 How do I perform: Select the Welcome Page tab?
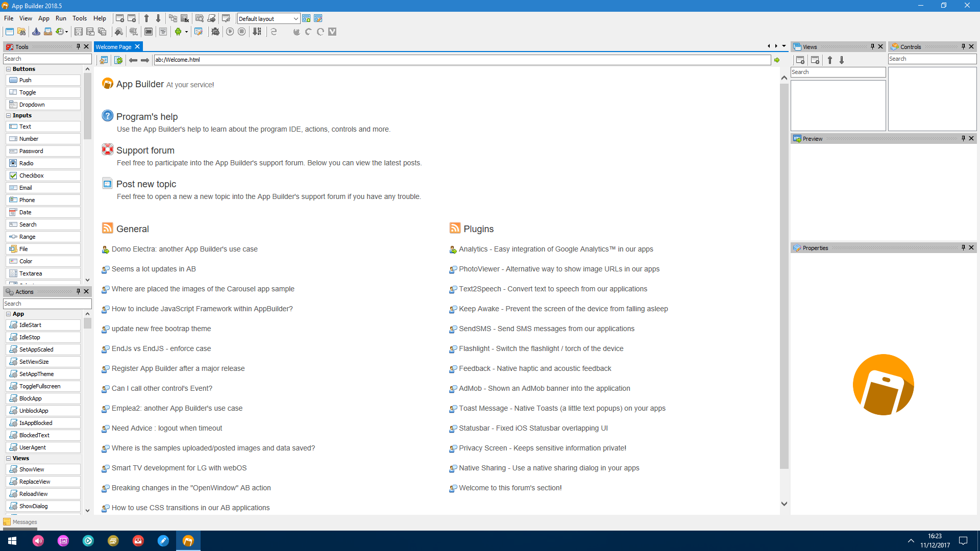point(113,46)
